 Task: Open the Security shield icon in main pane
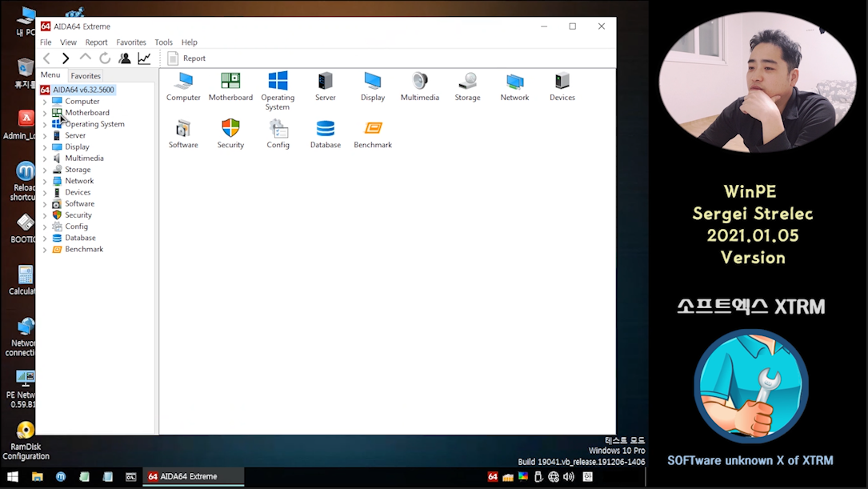pyautogui.click(x=230, y=129)
